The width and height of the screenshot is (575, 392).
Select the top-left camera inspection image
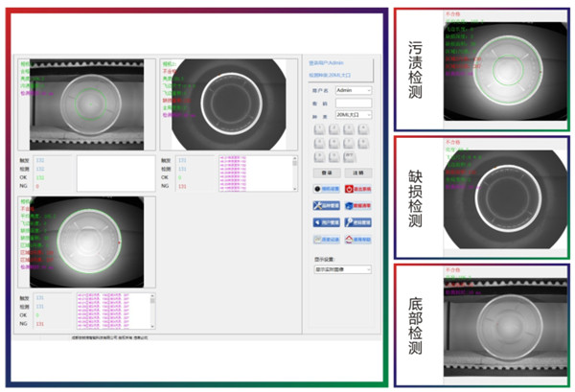click(x=84, y=103)
